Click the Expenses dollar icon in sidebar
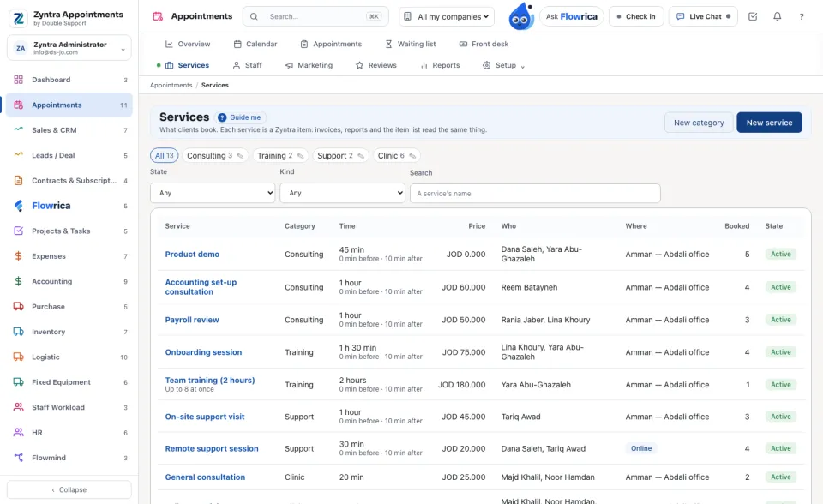The width and height of the screenshot is (823, 504). point(18,256)
